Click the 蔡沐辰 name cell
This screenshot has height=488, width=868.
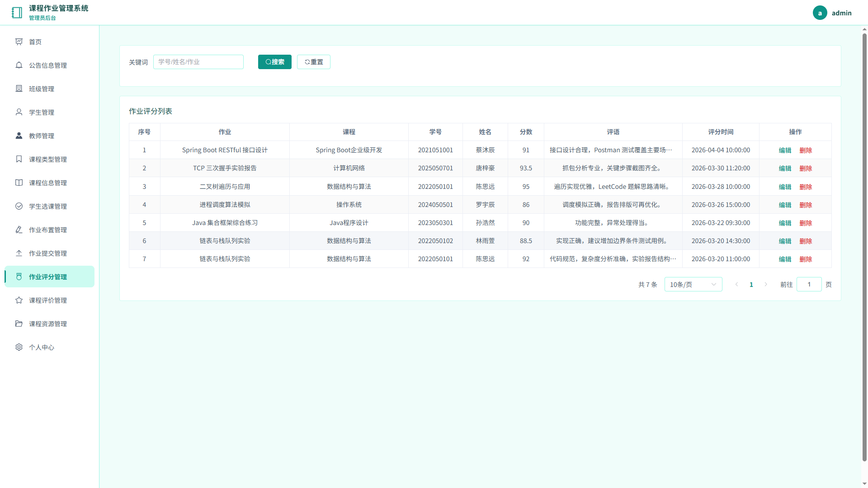485,150
